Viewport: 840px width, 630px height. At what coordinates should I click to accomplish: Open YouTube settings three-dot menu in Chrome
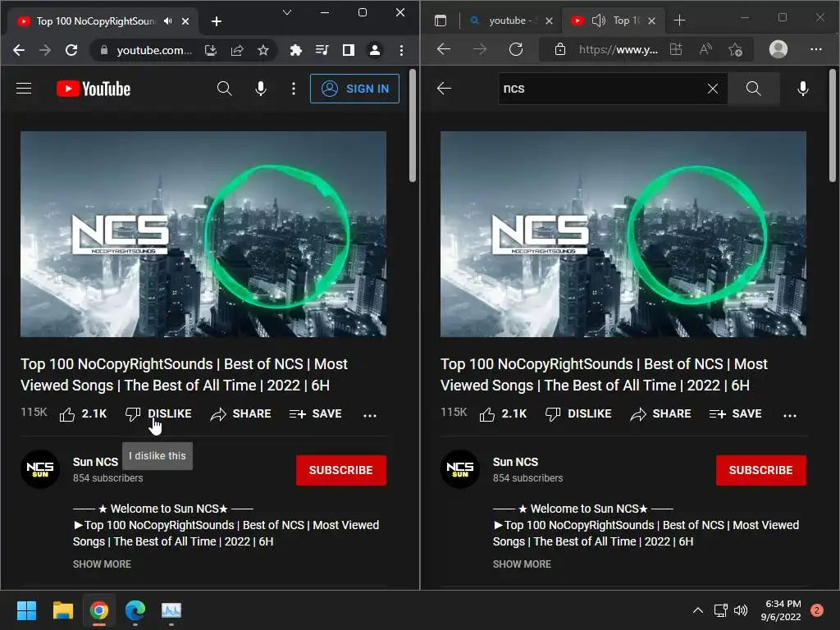tap(294, 89)
